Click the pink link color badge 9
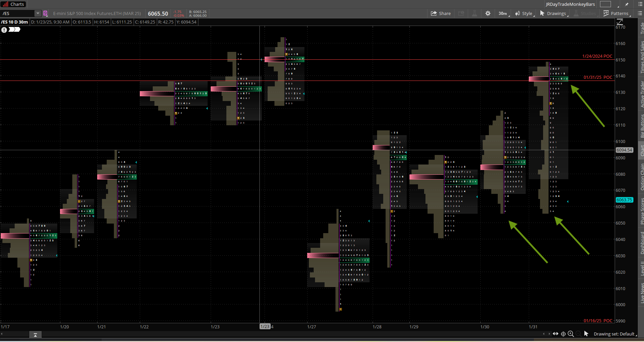The image size is (644, 342). 45,13
